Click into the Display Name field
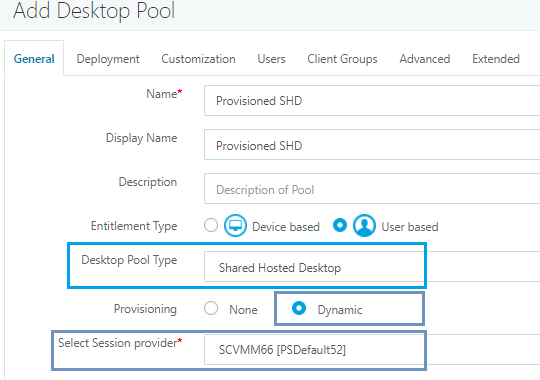The height and width of the screenshot is (380, 540). [372, 145]
